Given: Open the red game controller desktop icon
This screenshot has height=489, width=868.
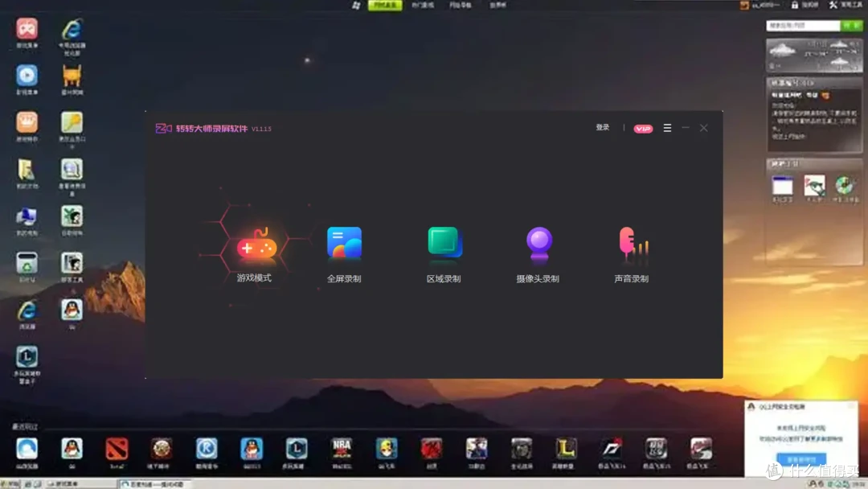Looking at the screenshot, I should 27,29.
